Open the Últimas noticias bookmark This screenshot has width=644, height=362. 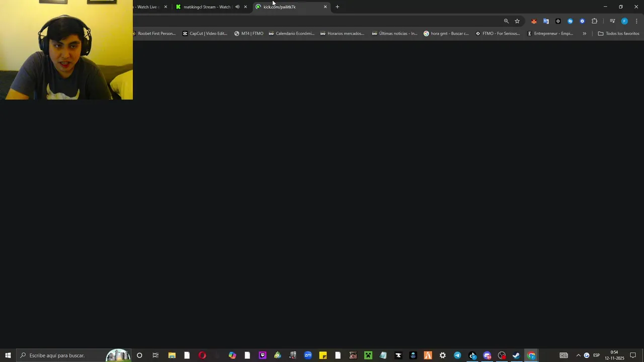click(x=394, y=34)
